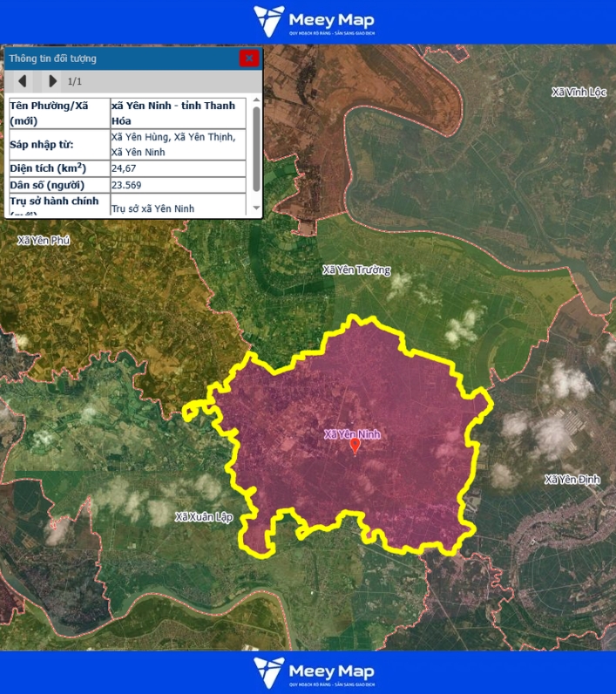The height and width of the screenshot is (694, 616).
Task: Click the Thông tin đối tượng title bar
Action: click(122, 58)
